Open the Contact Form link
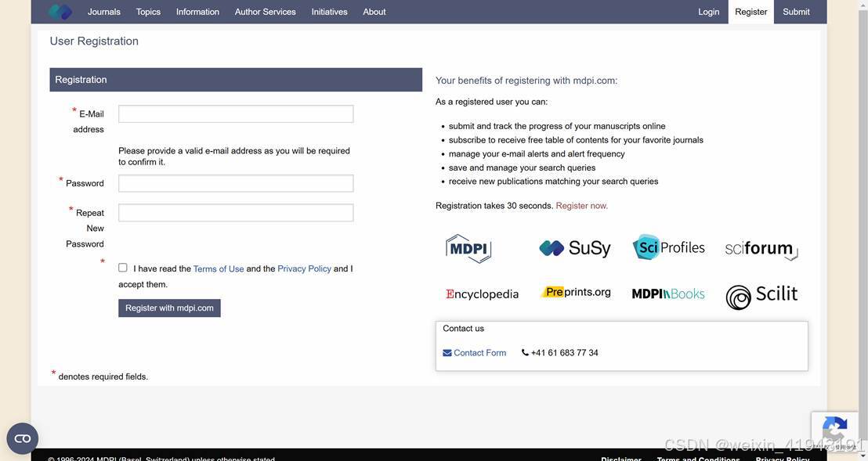868x461 pixels. 475,353
